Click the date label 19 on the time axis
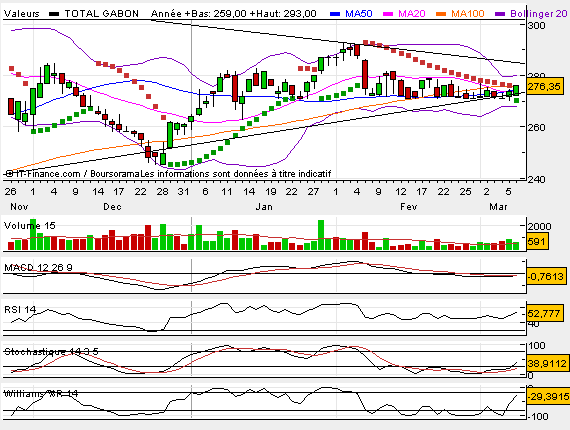 (x=270, y=192)
